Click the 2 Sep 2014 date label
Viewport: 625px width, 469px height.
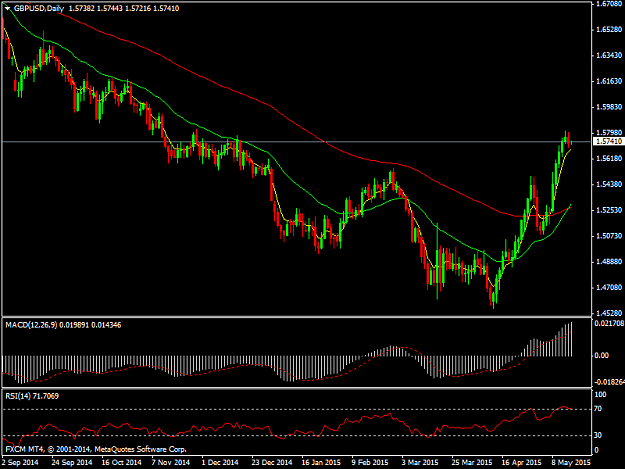pyautogui.click(x=20, y=463)
